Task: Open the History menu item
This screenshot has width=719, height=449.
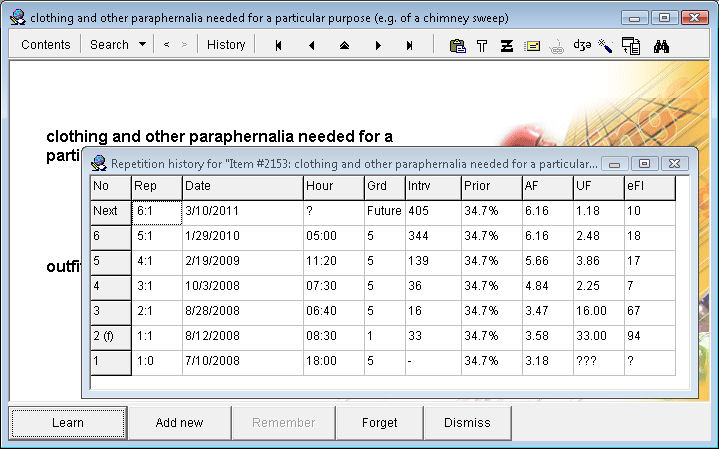Action: 226,45
